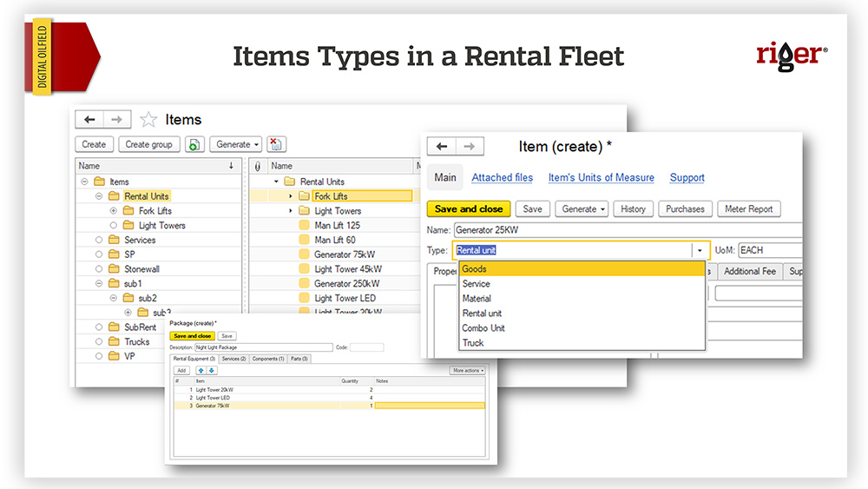This screenshot has width=868, height=489.
Task: Open the Generate dropdown in Items toolbar
Action: click(235, 145)
